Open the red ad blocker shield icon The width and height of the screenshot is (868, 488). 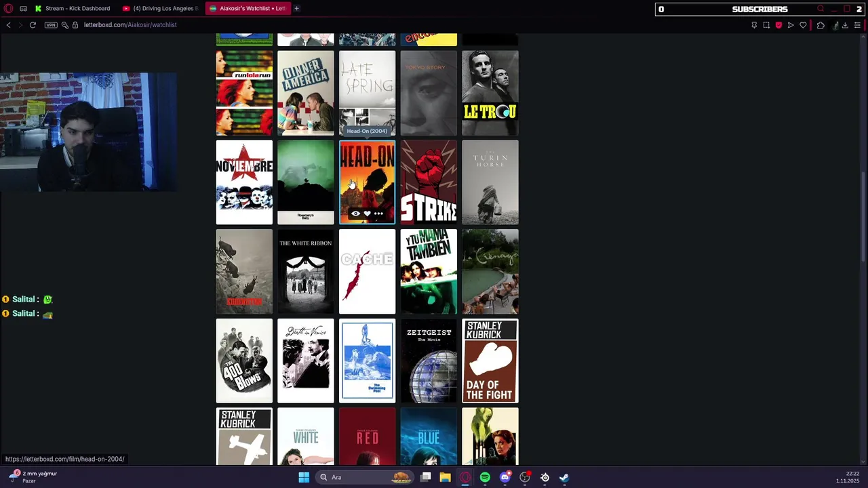coord(778,25)
